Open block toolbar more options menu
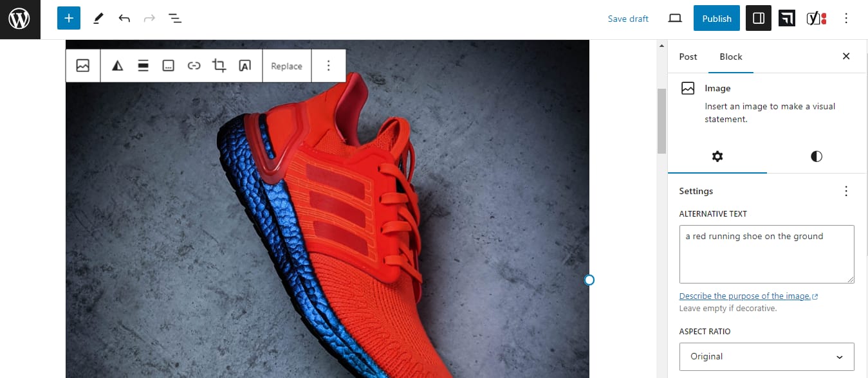This screenshot has width=868, height=378. coord(329,66)
